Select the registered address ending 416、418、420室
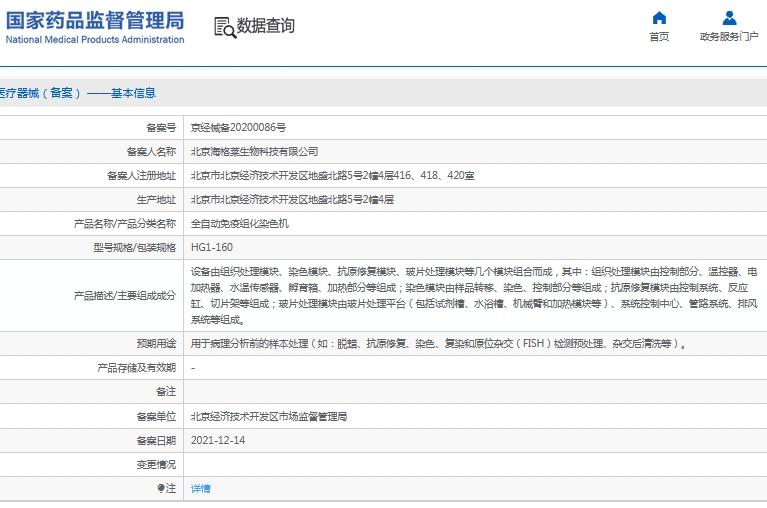This screenshot has width=767, height=508. (333, 176)
